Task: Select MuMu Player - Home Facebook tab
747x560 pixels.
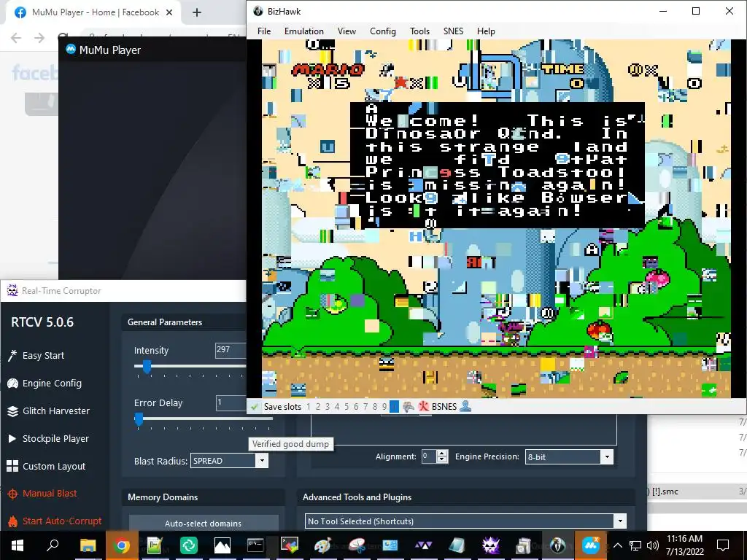Action: click(x=94, y=12)
